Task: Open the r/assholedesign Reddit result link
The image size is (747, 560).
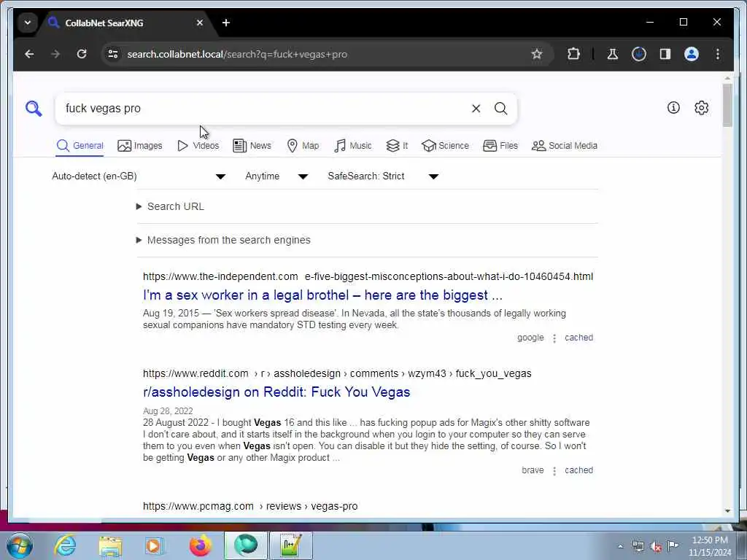Action: click(276, 392)
